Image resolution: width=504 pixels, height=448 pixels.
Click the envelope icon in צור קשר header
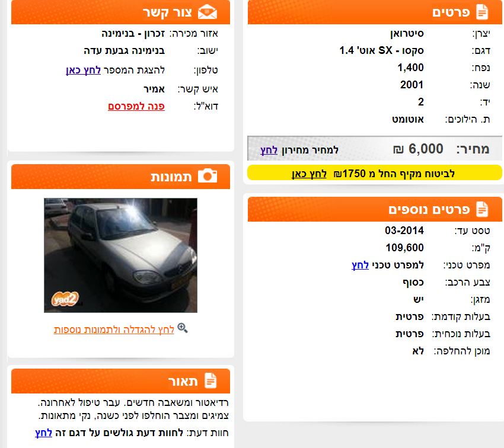[208, 12]
